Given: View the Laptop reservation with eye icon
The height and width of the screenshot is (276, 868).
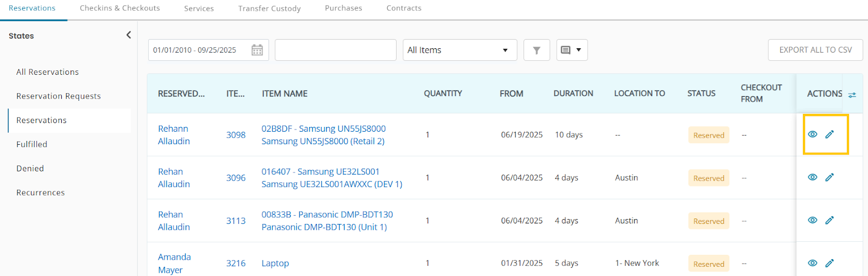Looking at the screenshot, I should [x=812, y=263].
